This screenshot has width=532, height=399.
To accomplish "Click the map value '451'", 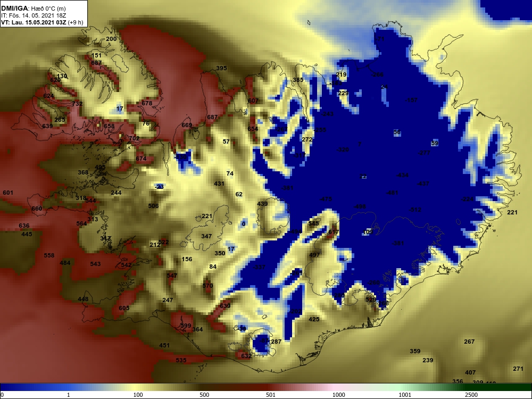I will point(164,345).
